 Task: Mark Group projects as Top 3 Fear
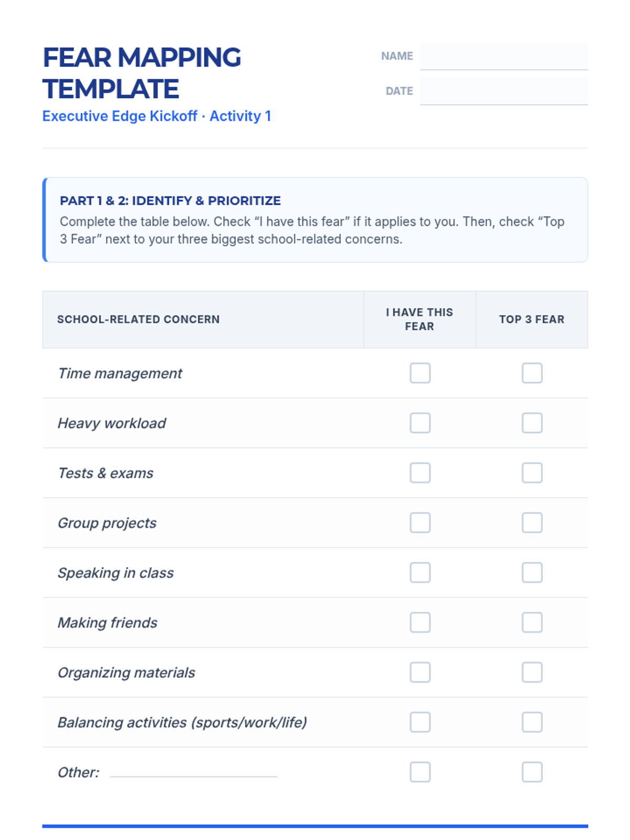[532, 523]
